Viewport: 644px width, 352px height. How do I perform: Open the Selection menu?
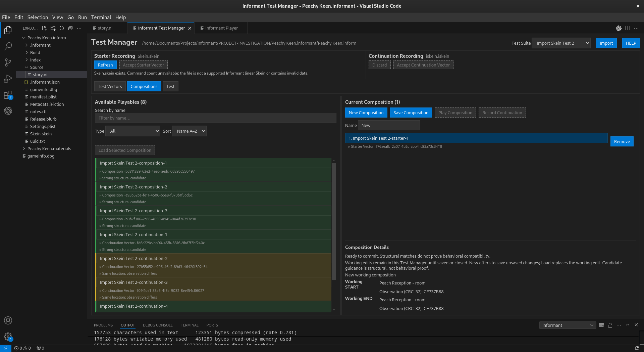[x=38, y=17]
